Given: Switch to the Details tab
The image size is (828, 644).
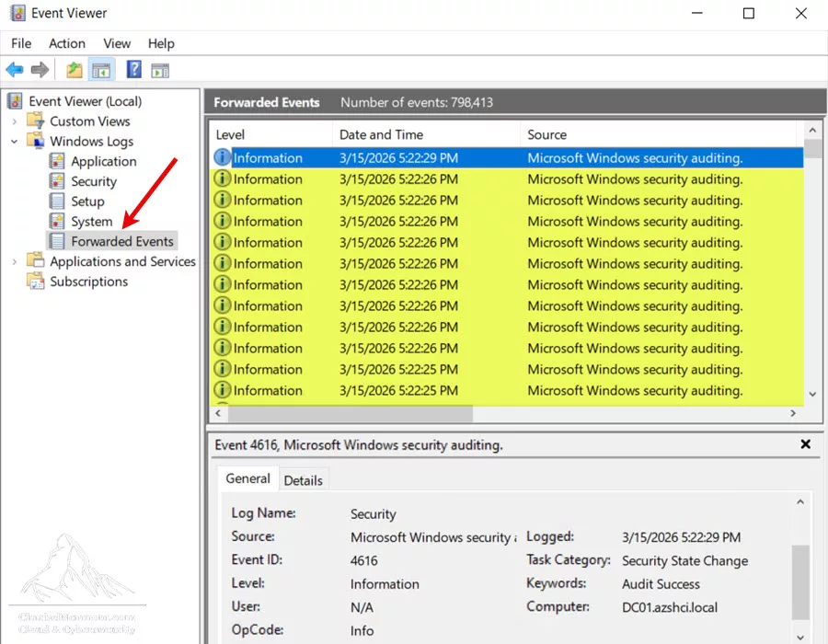Looking at the screenshot, I should coord(303,480).
